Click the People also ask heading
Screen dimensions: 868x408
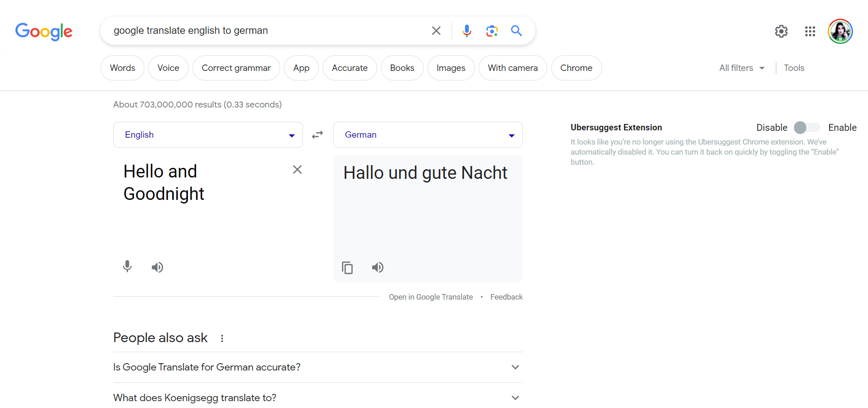(x=160, y=338)
